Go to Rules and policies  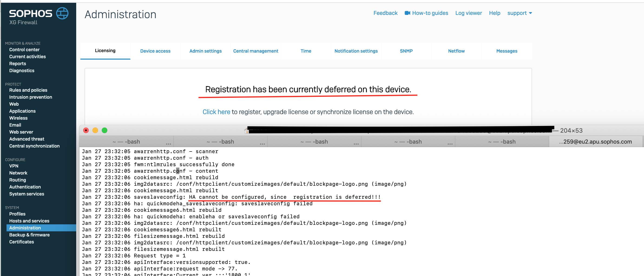(28, 90)
